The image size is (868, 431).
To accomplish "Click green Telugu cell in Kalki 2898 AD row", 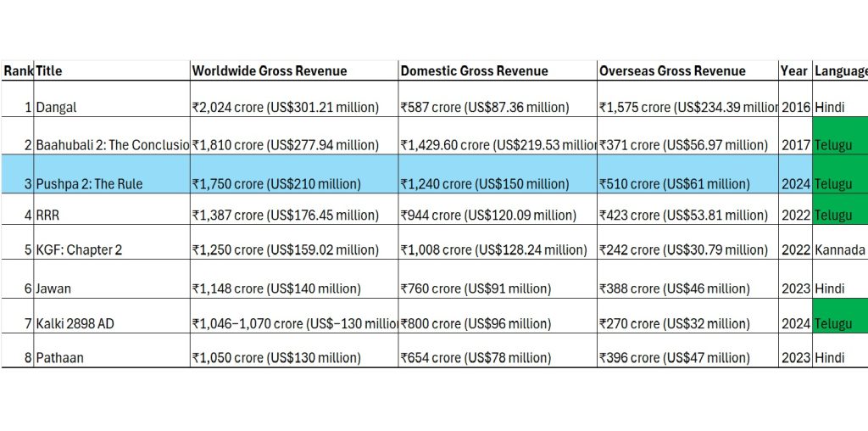I will coord(840,316).
